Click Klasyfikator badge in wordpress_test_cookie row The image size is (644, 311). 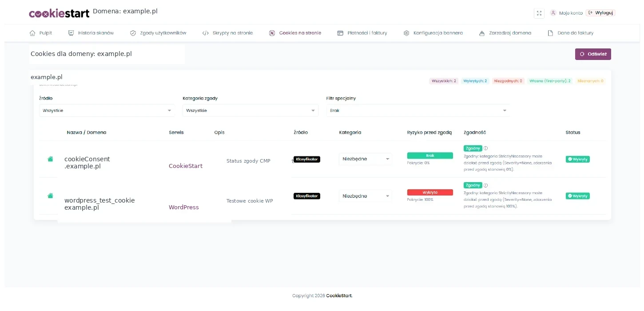pos(307,195)
